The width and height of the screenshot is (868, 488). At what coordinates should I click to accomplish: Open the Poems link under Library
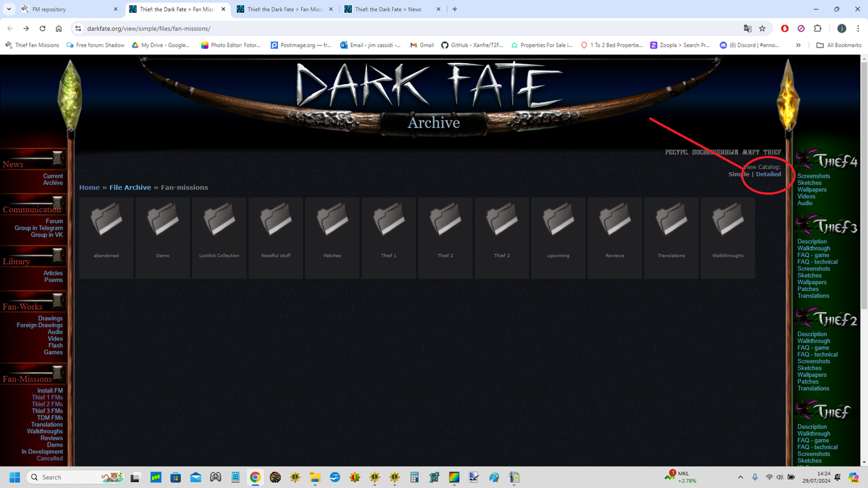(54, 280)
